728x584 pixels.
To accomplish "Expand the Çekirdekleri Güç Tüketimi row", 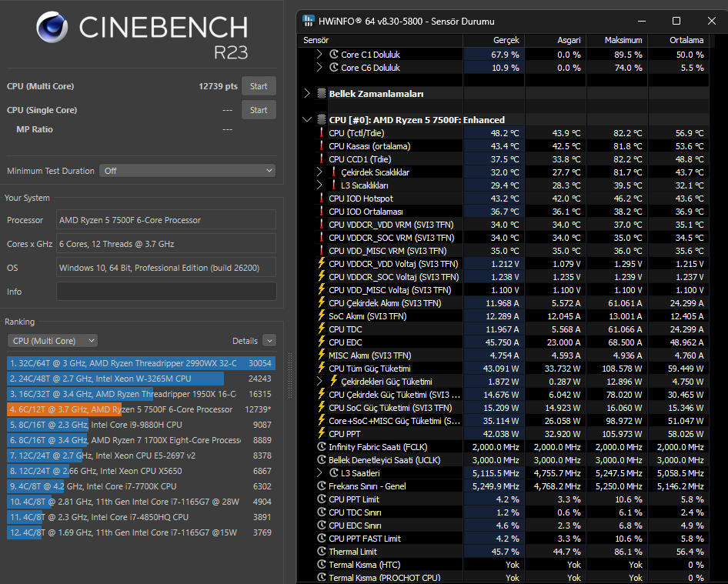I will pos(319,381).
